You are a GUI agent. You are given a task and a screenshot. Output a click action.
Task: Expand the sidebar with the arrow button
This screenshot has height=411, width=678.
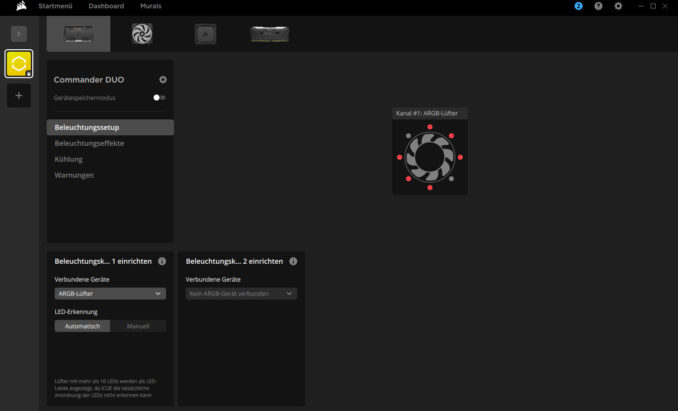(18, 34)
